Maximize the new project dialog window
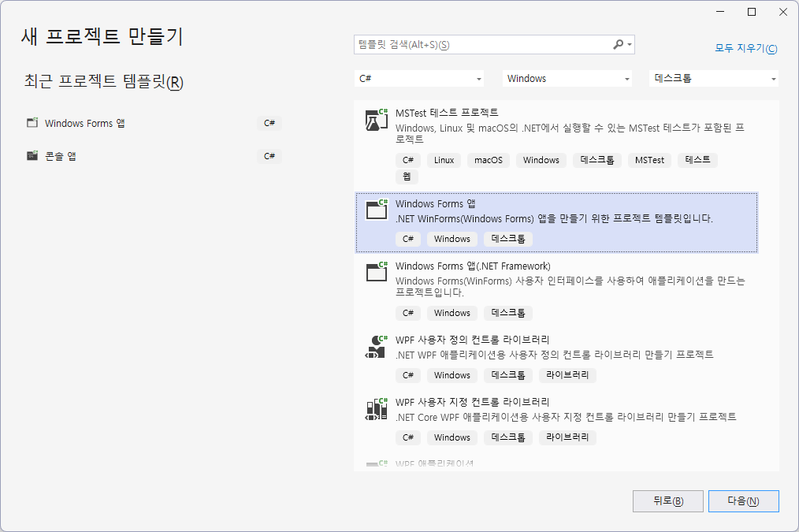 point(752,12)
